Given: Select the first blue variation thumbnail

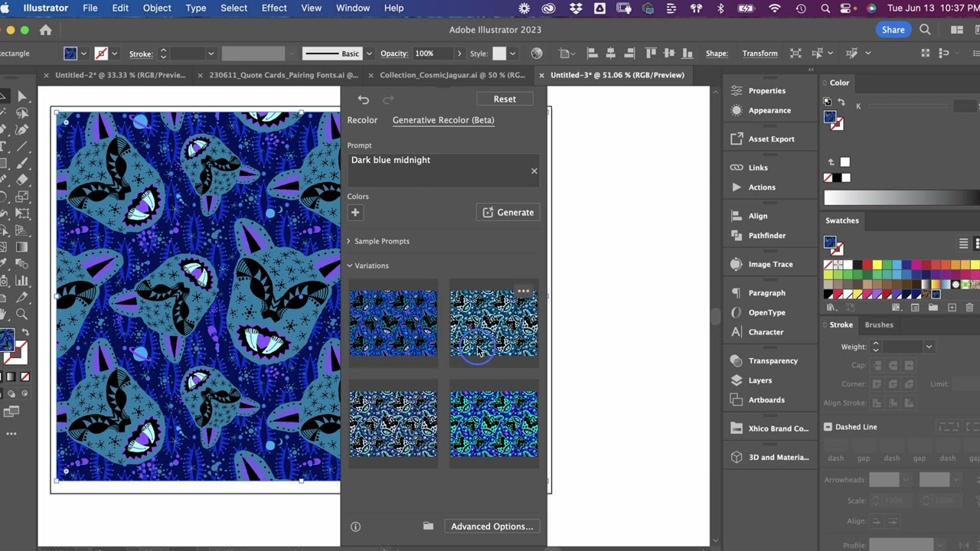Looking at the screenshot, I should click(393, 323).
